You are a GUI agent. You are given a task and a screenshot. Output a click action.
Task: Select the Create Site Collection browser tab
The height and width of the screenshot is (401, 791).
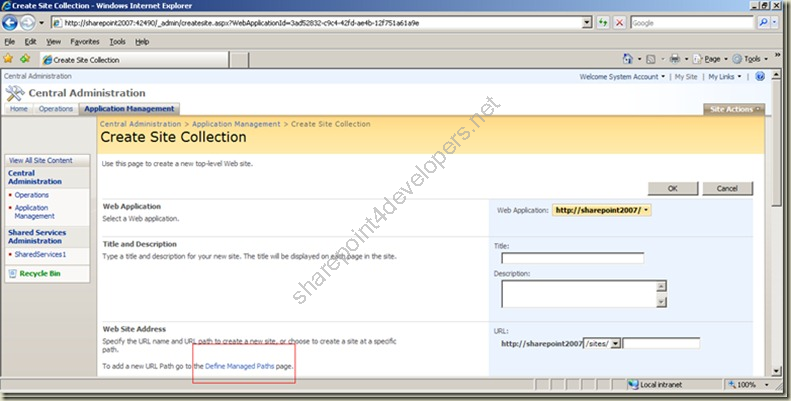134,60
